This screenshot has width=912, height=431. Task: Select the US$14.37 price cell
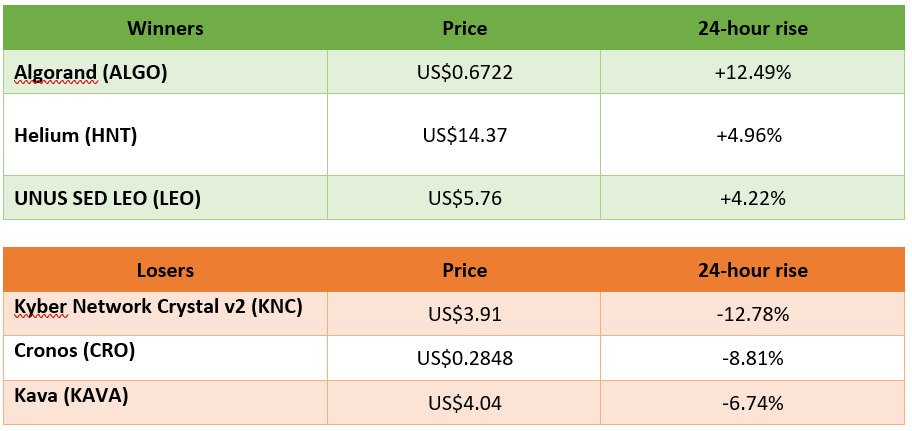coord(464,135)
